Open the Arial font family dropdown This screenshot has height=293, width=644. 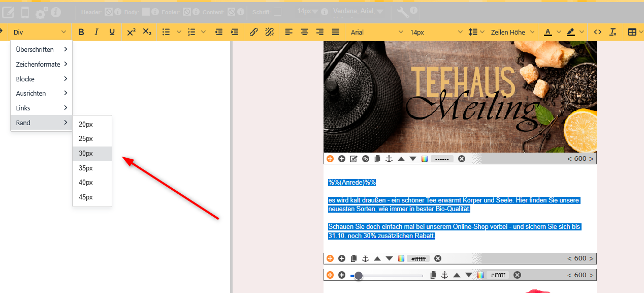[x=375, y=32]
